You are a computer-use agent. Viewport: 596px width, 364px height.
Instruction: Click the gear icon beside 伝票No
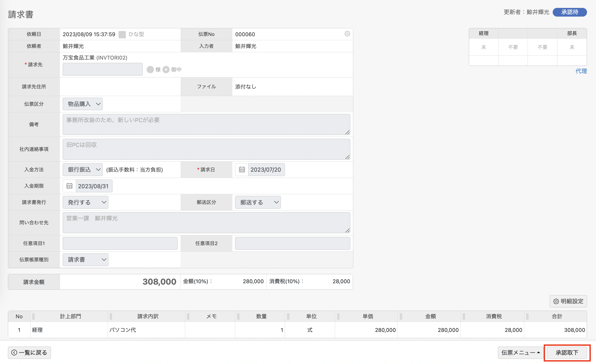click(x=347, y=34)
